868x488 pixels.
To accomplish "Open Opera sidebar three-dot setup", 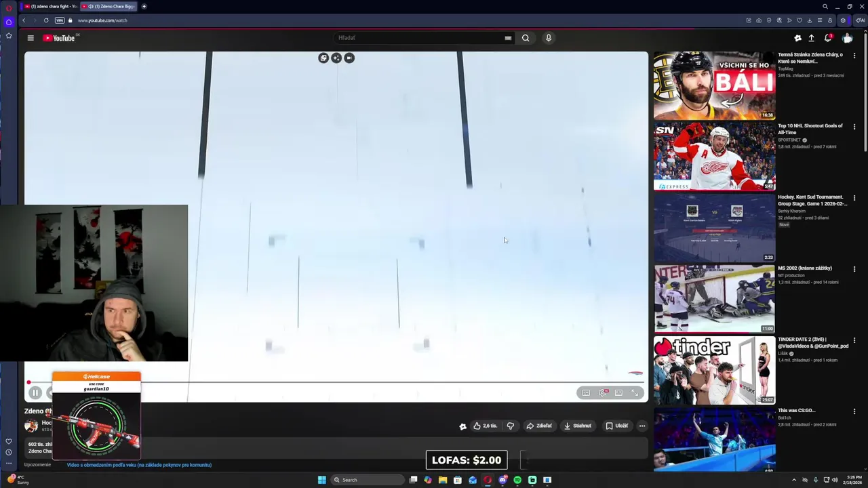I will coord(8,464).
